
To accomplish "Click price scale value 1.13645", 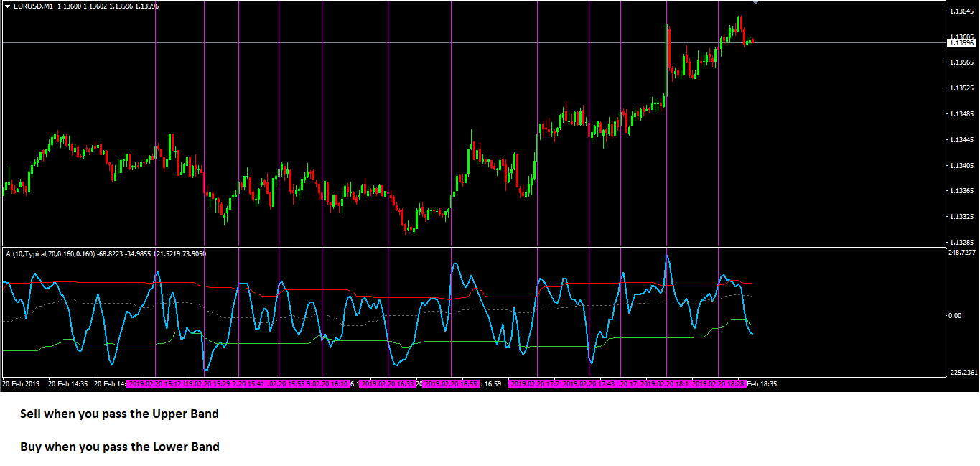I will click(x=961, y=11).
